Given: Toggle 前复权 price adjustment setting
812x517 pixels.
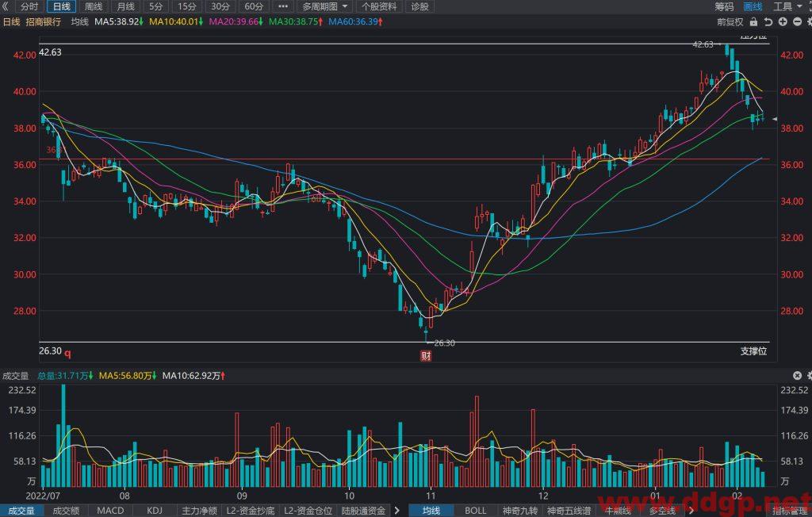Looking at the screenshot, I should (x=730, y=21).
